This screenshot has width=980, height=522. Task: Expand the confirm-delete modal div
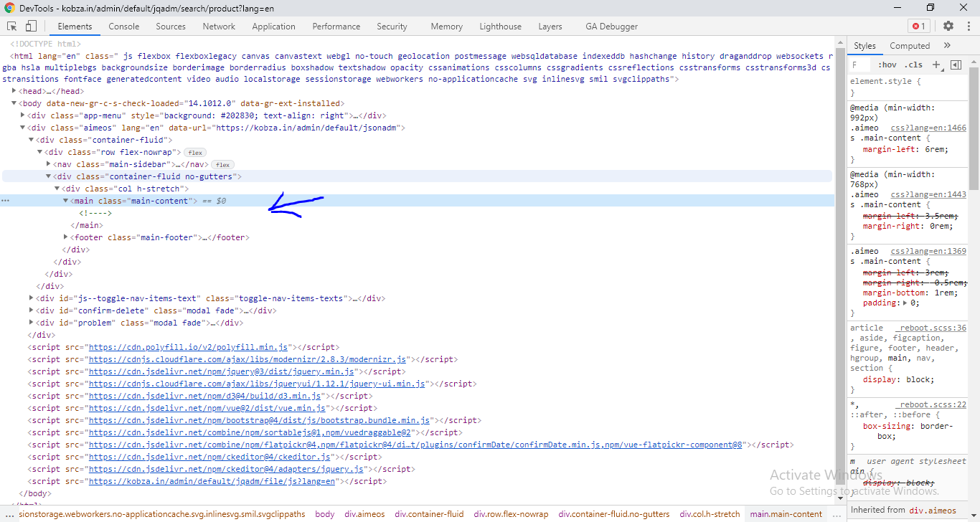click(32, 310)
